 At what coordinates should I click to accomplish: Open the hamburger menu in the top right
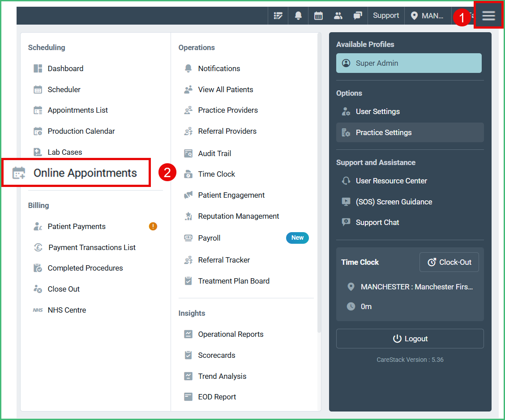click(488, 15)
